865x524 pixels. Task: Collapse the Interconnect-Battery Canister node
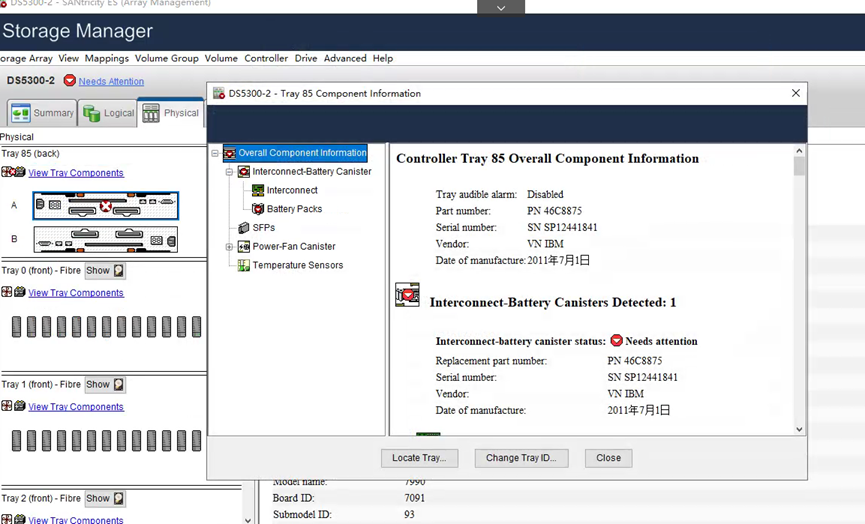(x=229, y=172)
